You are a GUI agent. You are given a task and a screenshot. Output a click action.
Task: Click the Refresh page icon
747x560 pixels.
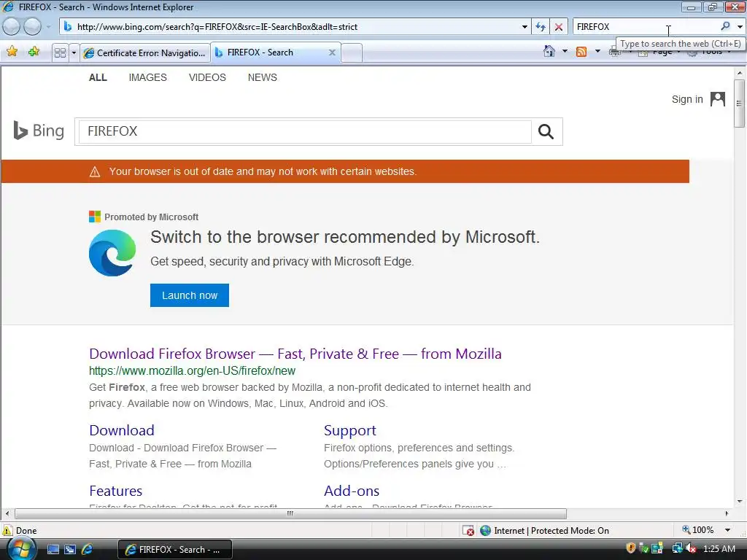(541, 27)
